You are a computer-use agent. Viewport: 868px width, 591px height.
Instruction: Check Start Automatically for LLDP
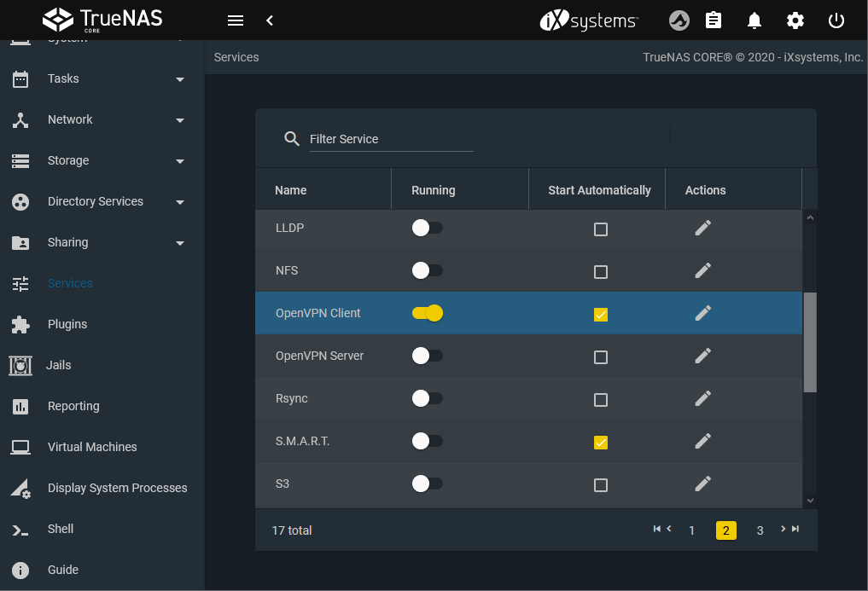(601, 229)
